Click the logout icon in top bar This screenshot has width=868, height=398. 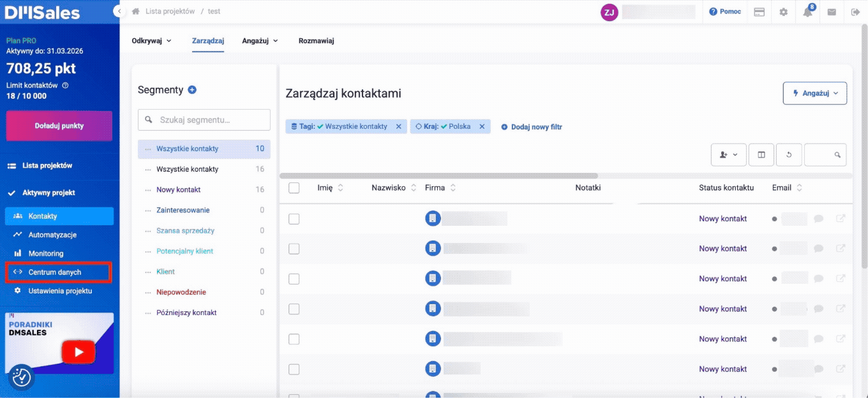(x=855, y=12)
